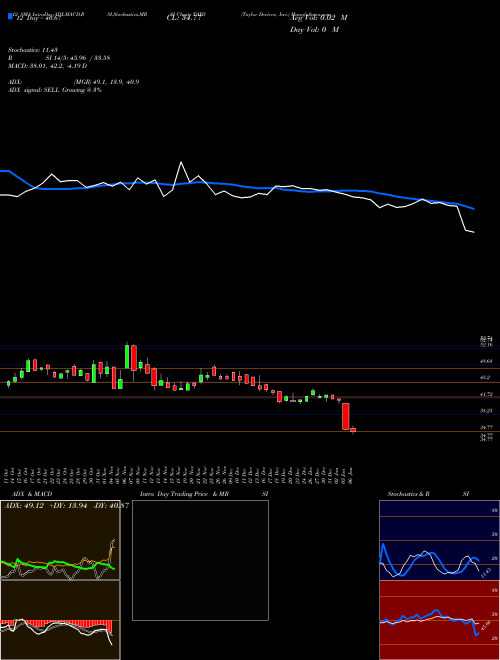Select the 'Day Vol: 0 M' text
The width and height of the screenshot is (500, 660).
[x=314, y=29]
